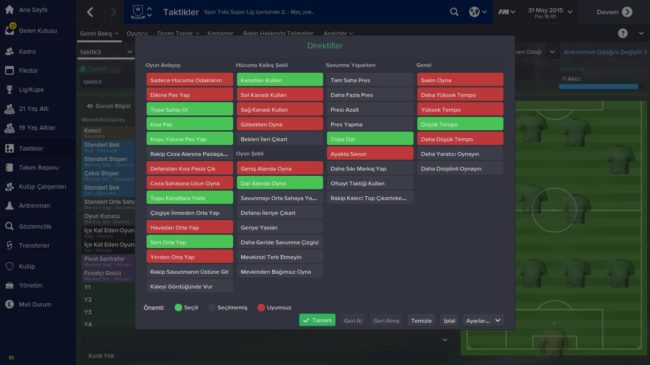
Task: Open the Transferler icon
Action: tap(9, 246)
